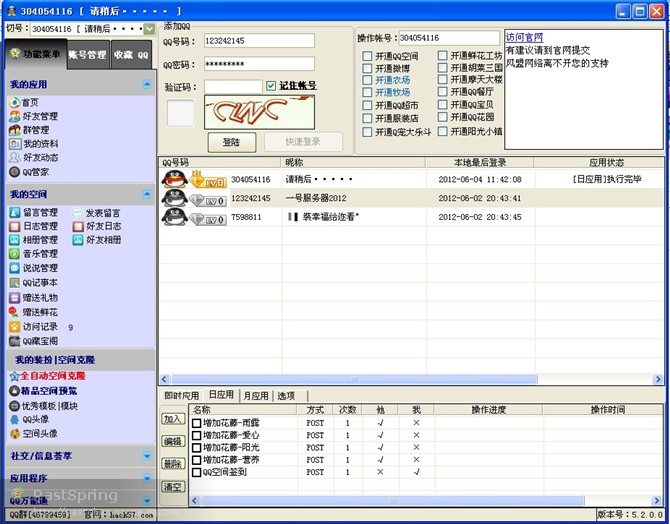Image resolution: width=670 pixels, height=524 pixels.
Task: Switch to 收藏 QQ tab
Action: click(131, 55)
